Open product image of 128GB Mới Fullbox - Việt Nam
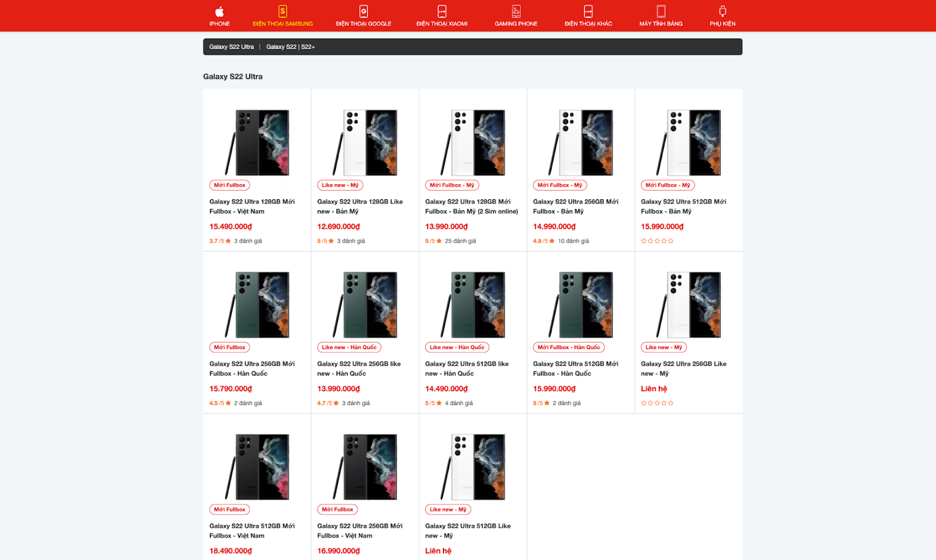 coord(257,143)
